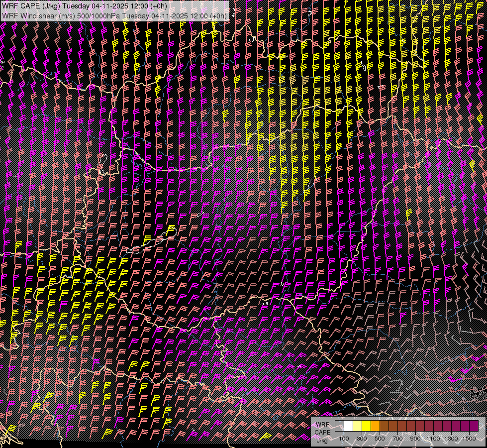This screenshot has width=487, height=448.
Task: Click the 900 label on the legend scale
Action: (x=415, y=439)
